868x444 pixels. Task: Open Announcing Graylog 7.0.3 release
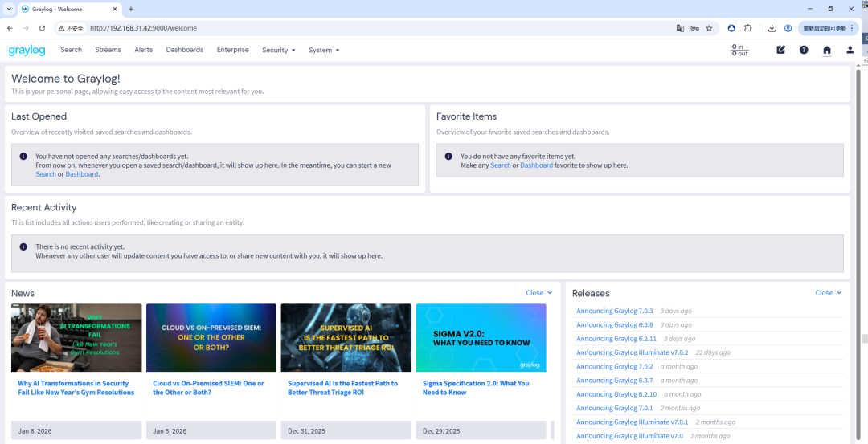click(x=615, y=311)
